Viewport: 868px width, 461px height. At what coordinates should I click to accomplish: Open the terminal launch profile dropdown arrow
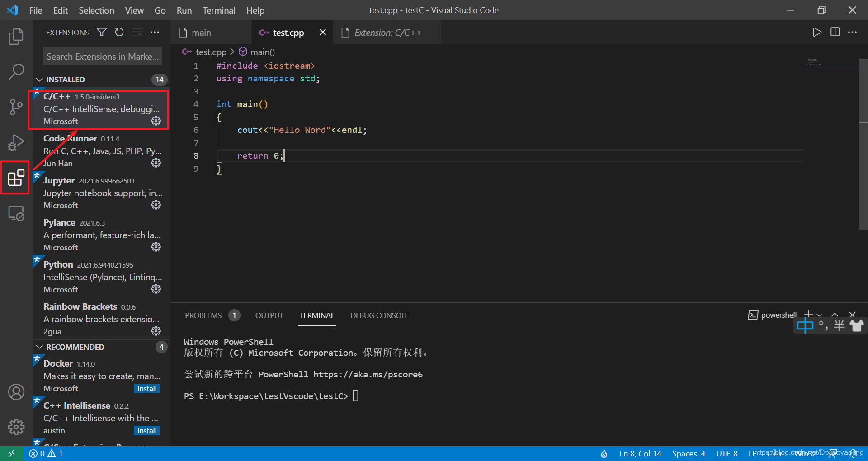point(819,315)
